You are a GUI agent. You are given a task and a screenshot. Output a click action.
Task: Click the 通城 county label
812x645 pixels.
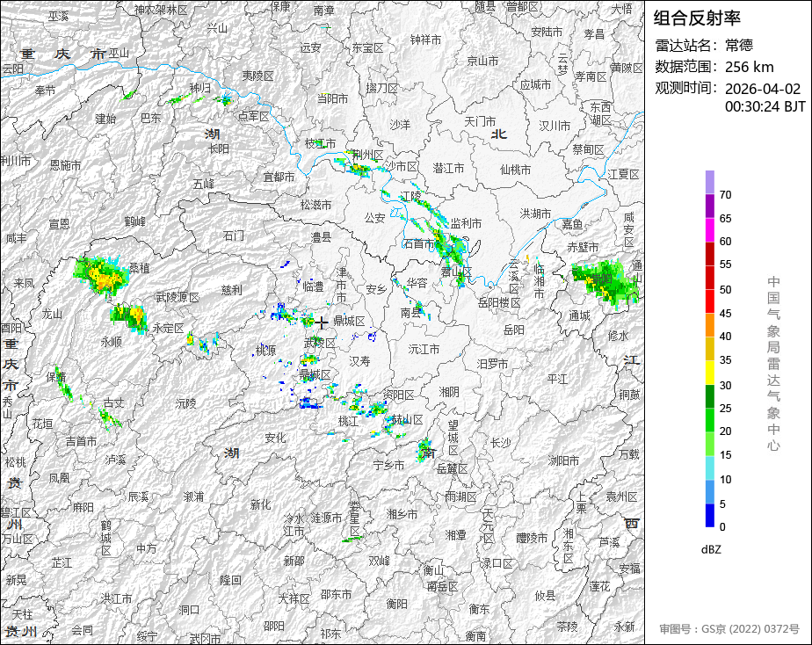point(579,315)
